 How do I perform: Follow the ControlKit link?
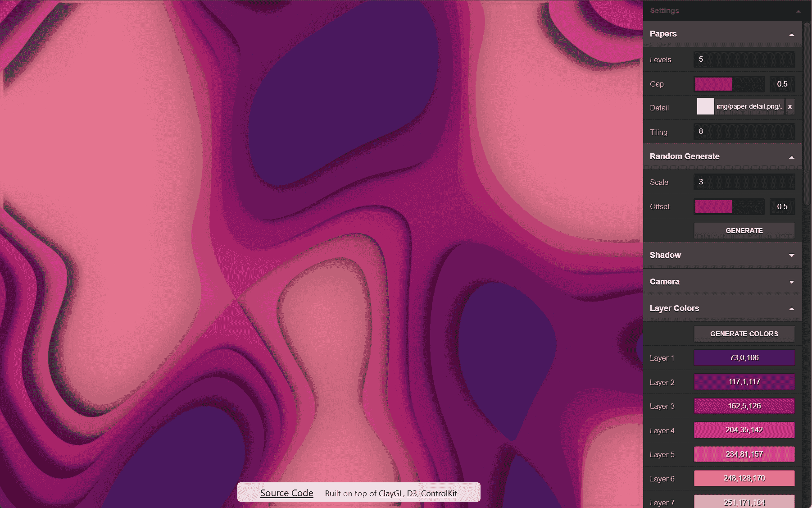[439, 494]
